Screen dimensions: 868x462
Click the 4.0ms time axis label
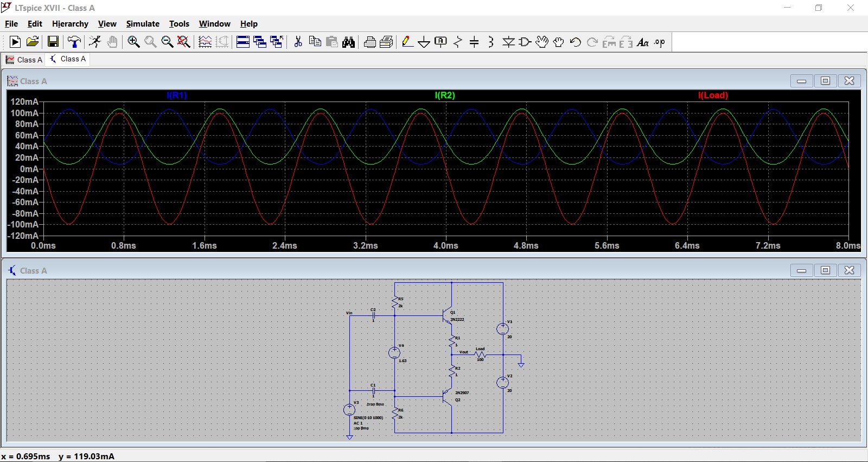tap(446, 246)
